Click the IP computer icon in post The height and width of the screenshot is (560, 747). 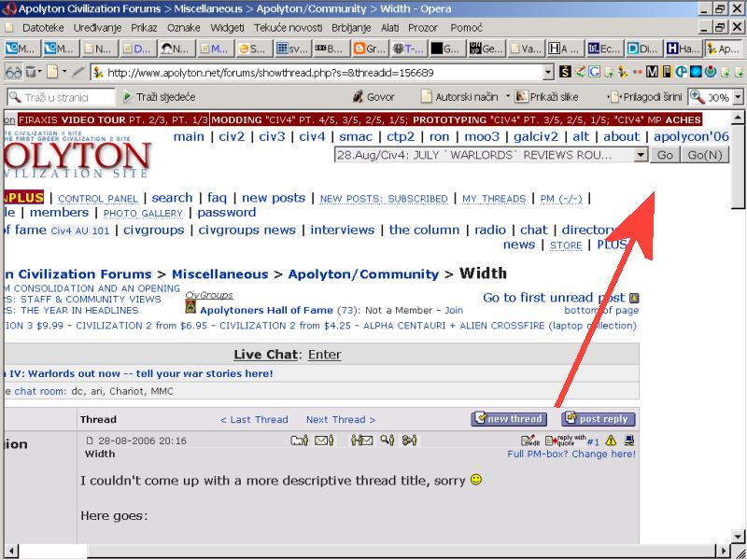pyautogui.click(x=629, y=441)
